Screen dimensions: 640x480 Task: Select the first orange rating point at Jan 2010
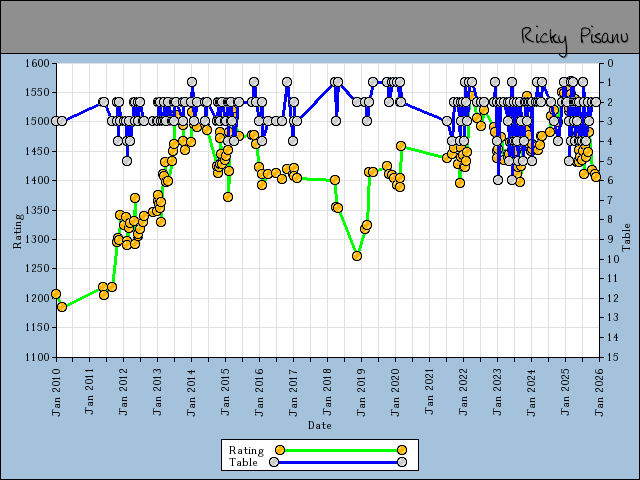click(56, 294)
